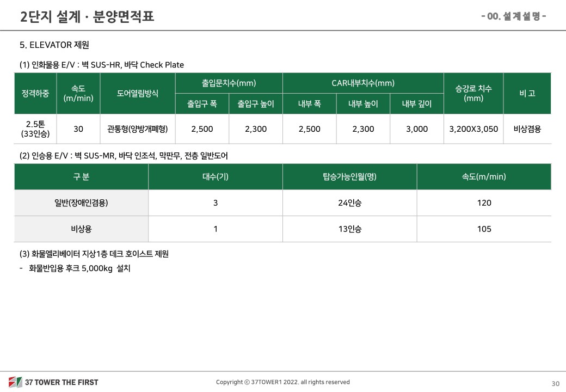
Task: Click the '비상용' row label
Action: pyautogui.click(x=81, y=229)
